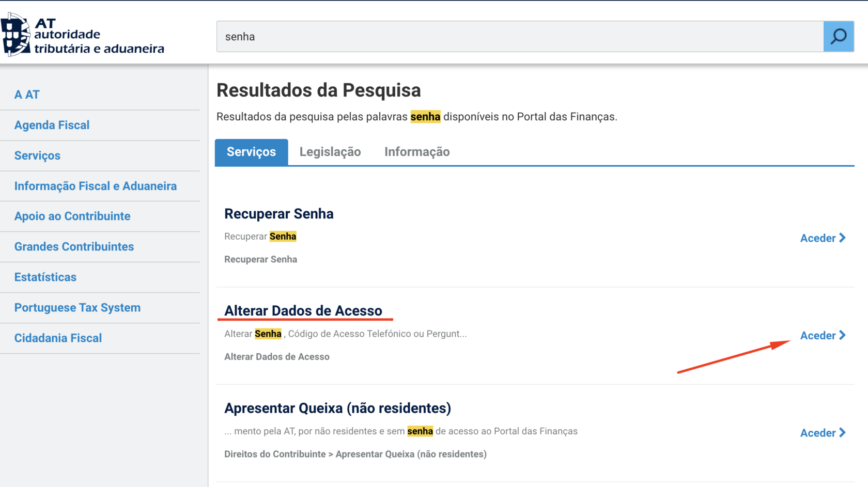The image size is (868, 487).
Task: Click the AT coat of arms logo
Action: [x=16, y=34]
